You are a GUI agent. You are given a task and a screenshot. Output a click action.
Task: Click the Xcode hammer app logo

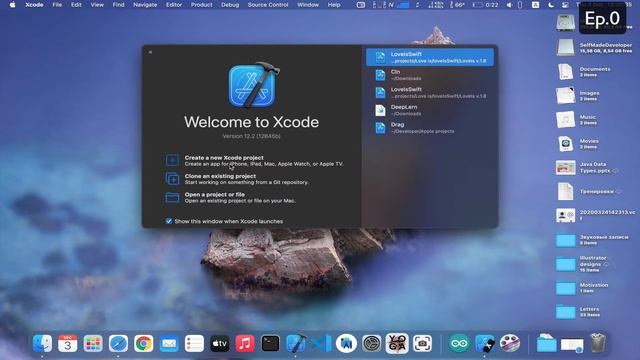(x=253, y=85)
